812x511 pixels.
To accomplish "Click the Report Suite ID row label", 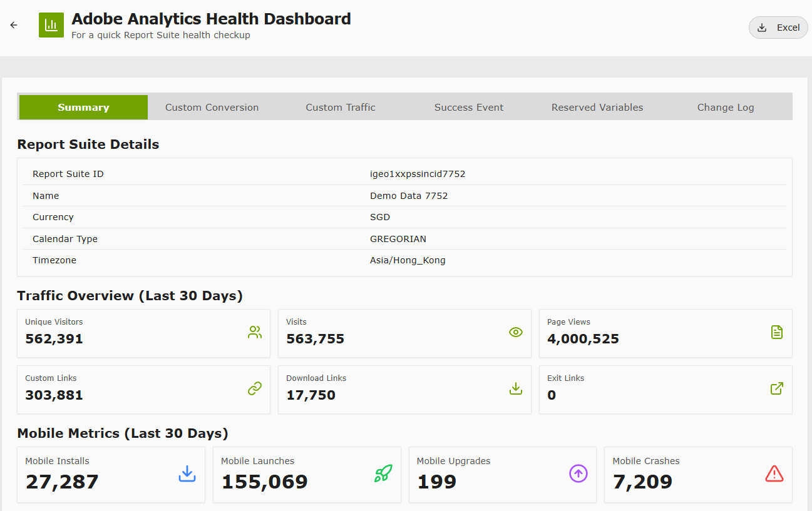I will pyautogui.click(x=68, y=174).
